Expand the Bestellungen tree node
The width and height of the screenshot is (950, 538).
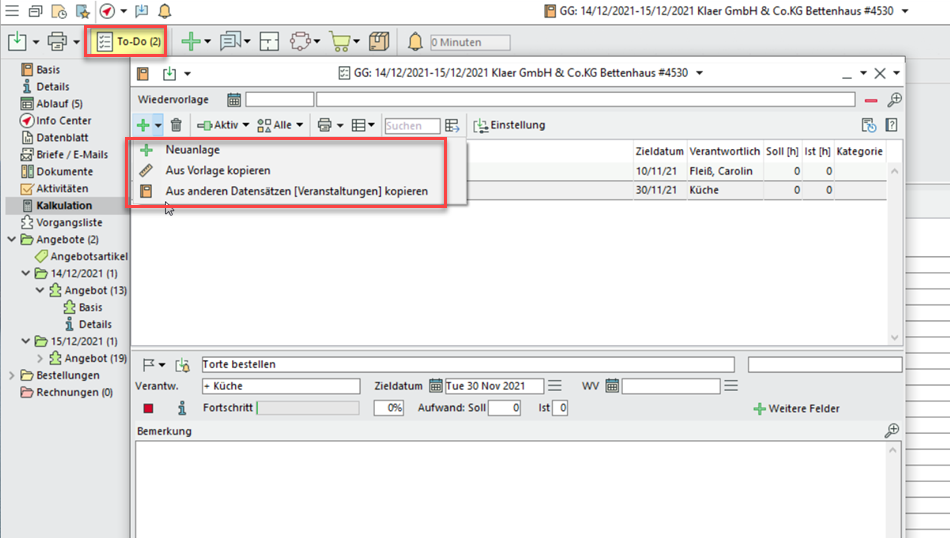[12, 376]
